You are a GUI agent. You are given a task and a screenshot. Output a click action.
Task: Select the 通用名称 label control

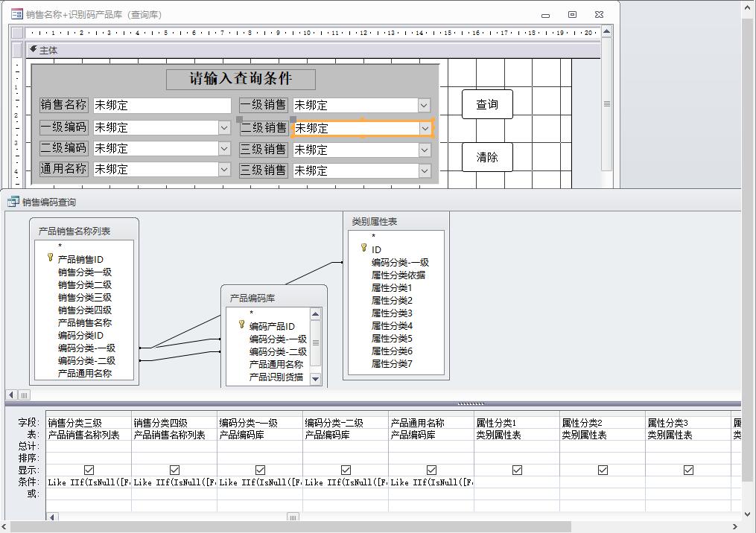tap(63, 169)
